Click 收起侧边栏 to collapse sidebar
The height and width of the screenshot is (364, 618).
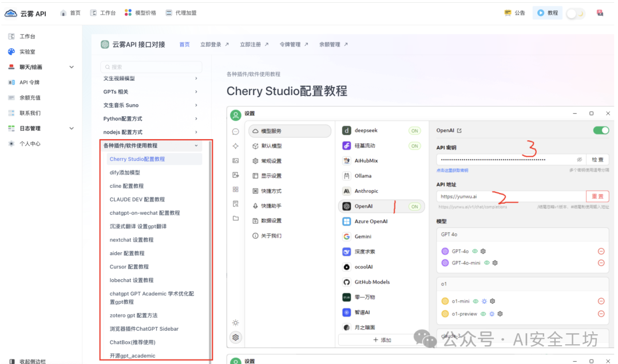(x=27, y=361)
